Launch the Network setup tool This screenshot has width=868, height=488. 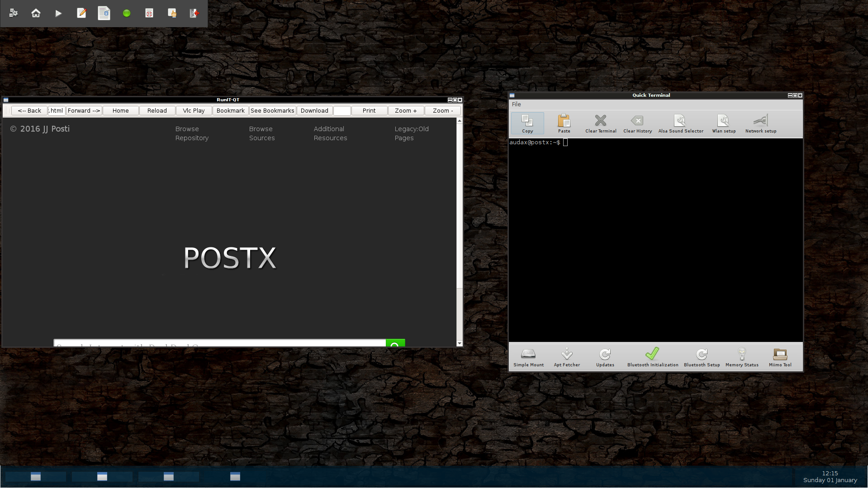point(760,123)
